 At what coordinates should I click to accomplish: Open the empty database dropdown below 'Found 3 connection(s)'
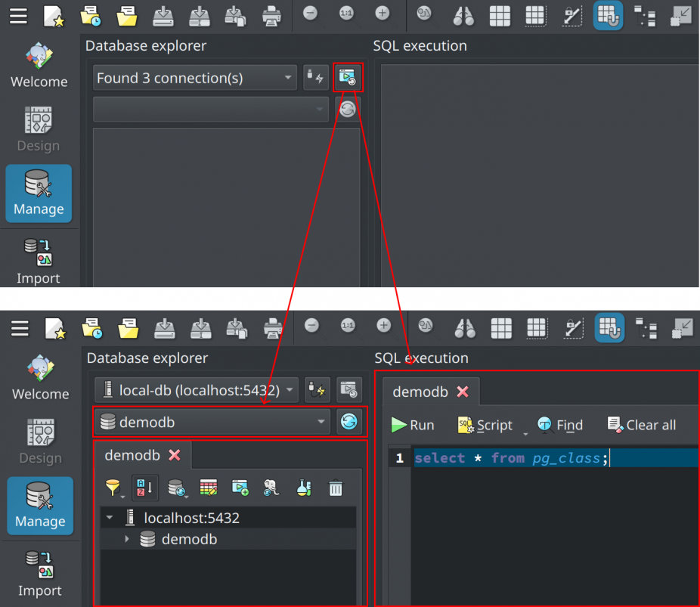pos(211,110)
